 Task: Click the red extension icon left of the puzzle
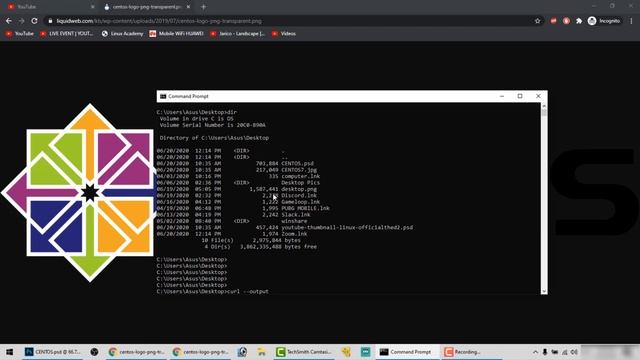point(566,21)
